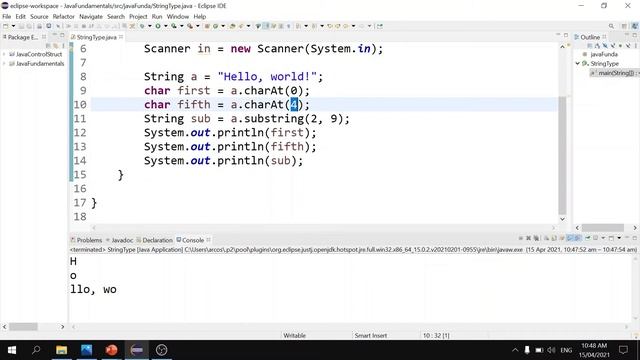Open the Navigate menu

point(91,16)
